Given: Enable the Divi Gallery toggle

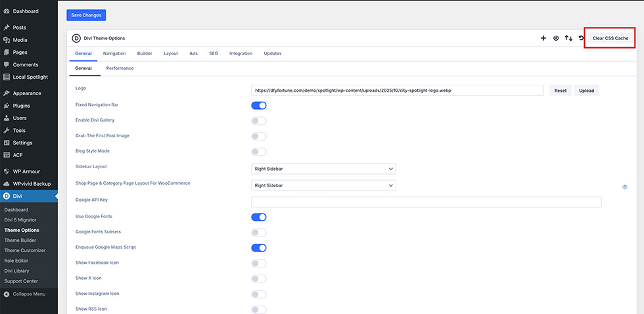Looking at the screenshot, I should [259, 121].
